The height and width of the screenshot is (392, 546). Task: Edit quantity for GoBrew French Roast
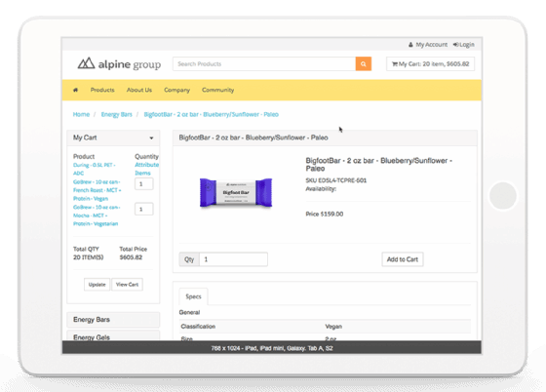click(144, 184)
